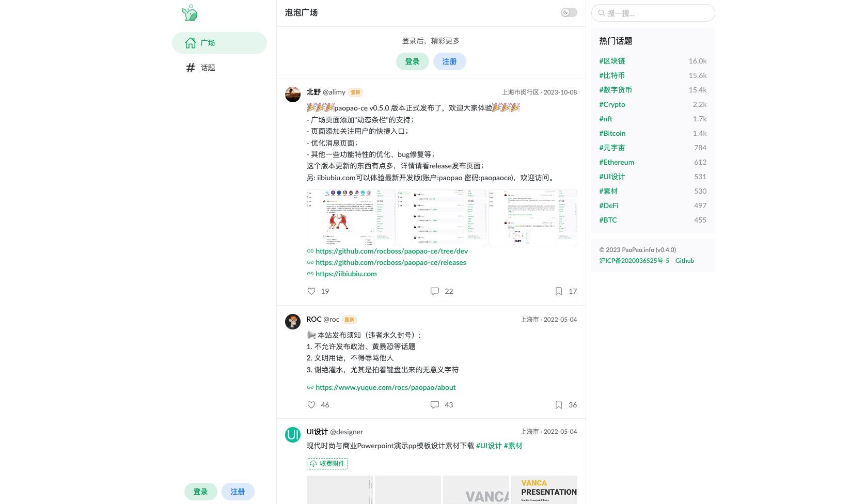The image size is (866, 504).
Task: Click the UI设计 green avatar
Action: pos(293,435)
